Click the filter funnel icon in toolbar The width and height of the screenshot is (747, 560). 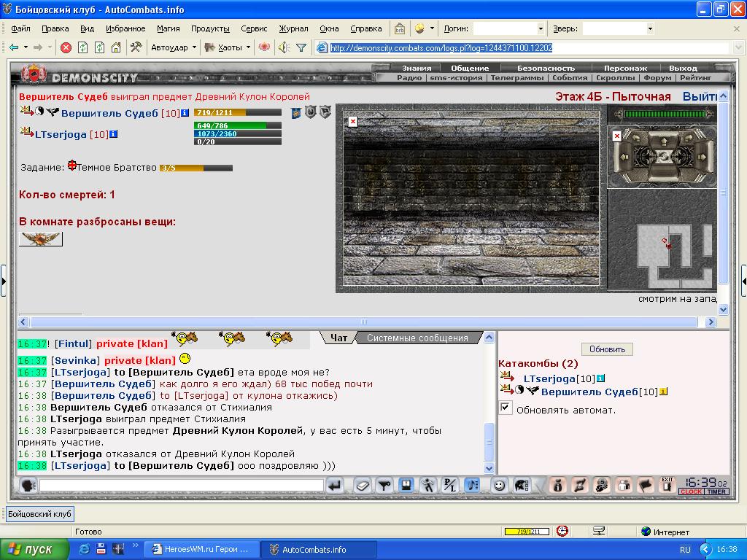301,47
